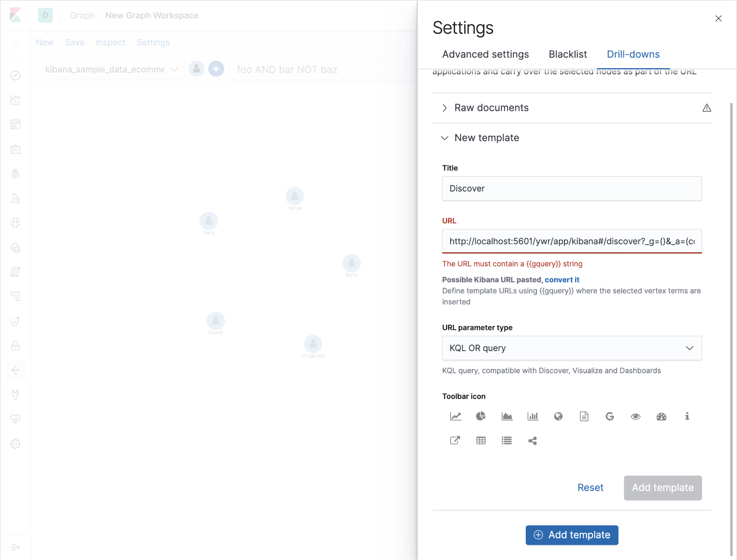Select the list toolbar icon
The width and height of the screenshot is (737, 560).
[x=507, y=441]
